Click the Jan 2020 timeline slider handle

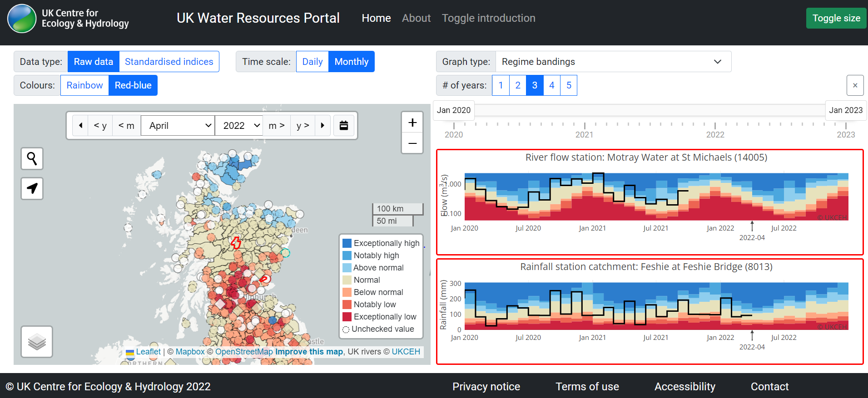[454, 110]
